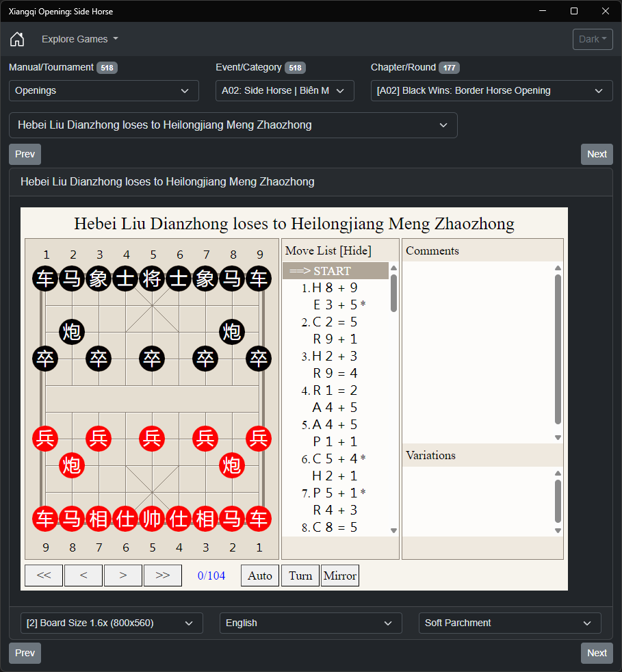
Task: Go to the Home icon
Action: point(17,39)
